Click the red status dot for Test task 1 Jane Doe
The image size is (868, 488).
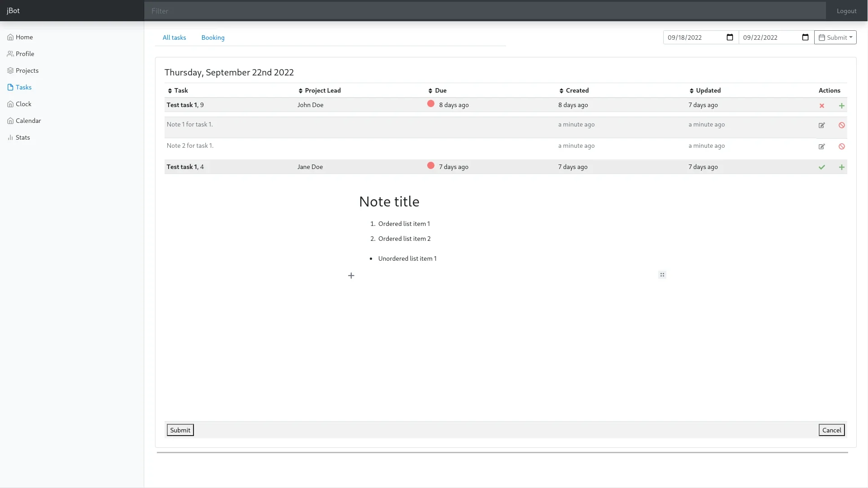click(430, 166)
